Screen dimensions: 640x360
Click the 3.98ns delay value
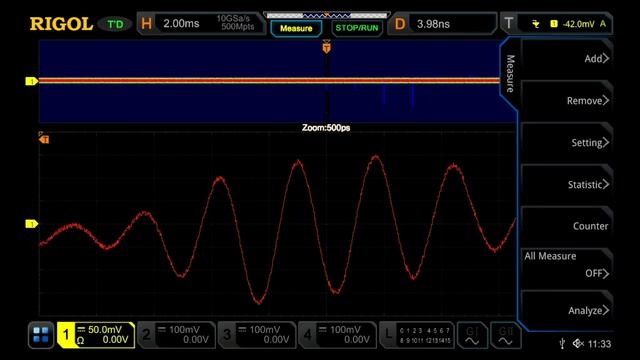[433, 24]
